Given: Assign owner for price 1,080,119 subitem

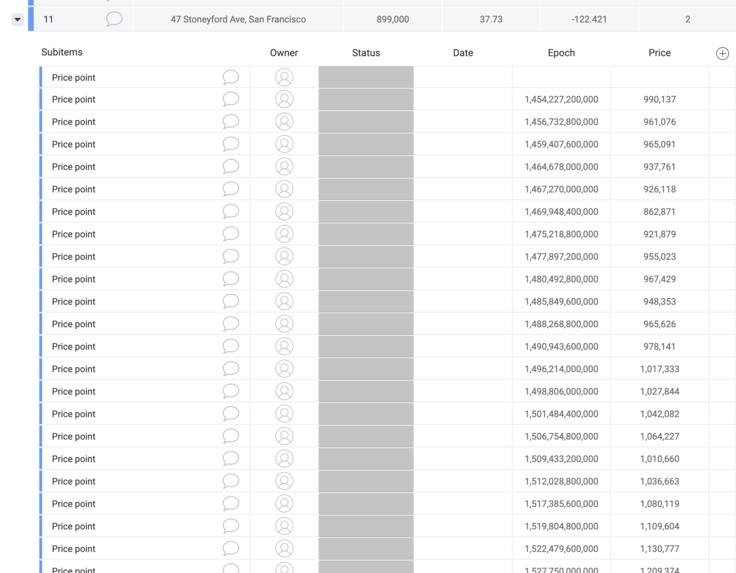Looking at the screenshot, I should pos(284,504).
